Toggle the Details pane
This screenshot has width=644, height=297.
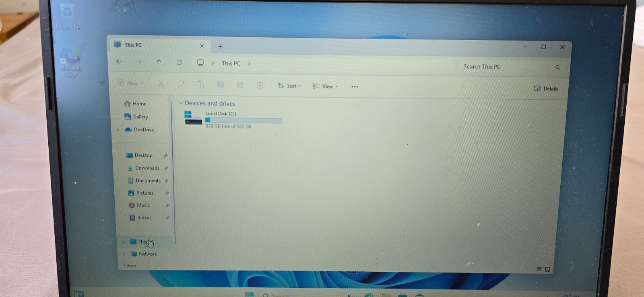[546, 88]
